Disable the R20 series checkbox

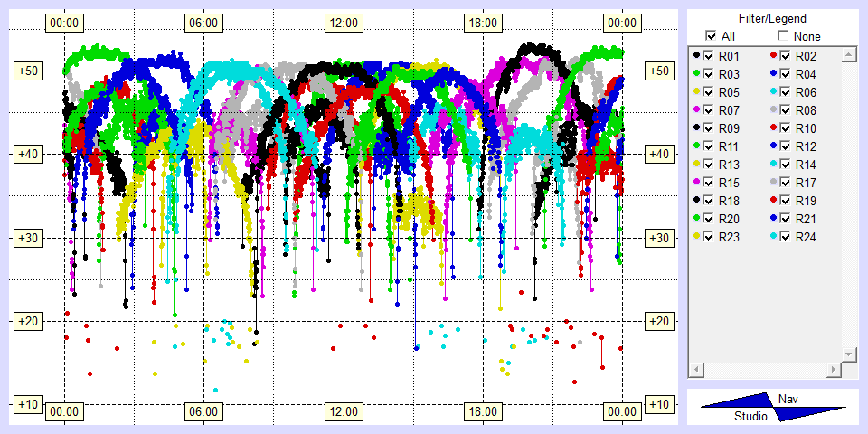point(709,219)
